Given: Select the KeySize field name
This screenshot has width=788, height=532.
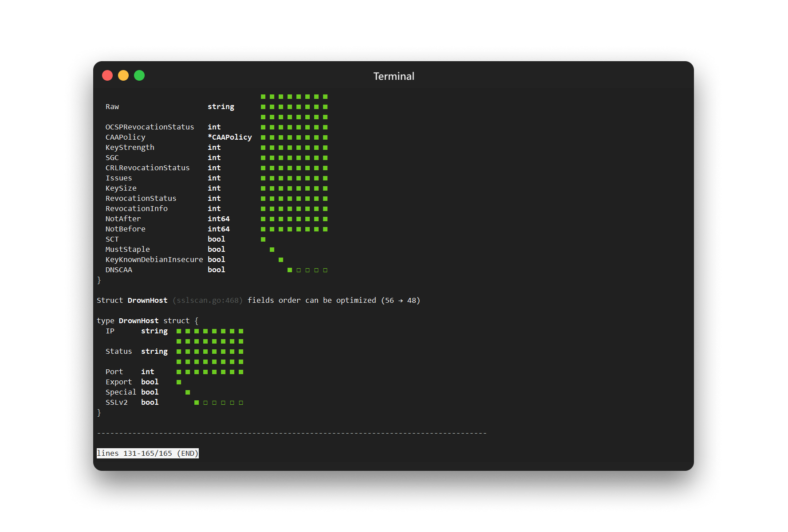Looking at the screenshot, I should pos(121,188).
